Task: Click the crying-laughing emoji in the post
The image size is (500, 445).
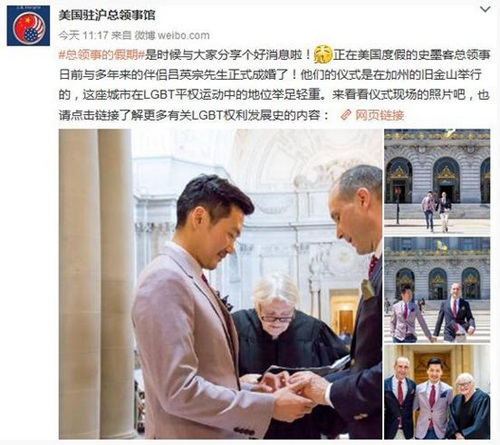Action: click(x=323, y=54)
